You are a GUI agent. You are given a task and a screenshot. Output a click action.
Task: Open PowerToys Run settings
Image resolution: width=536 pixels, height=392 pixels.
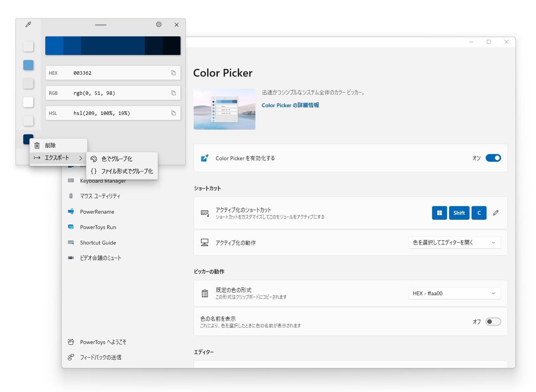pos(98,227)
